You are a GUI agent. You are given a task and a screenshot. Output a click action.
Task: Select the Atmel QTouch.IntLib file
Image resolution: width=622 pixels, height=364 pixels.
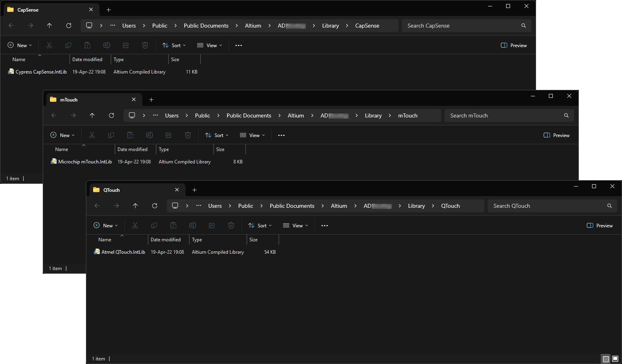(120, 252)
